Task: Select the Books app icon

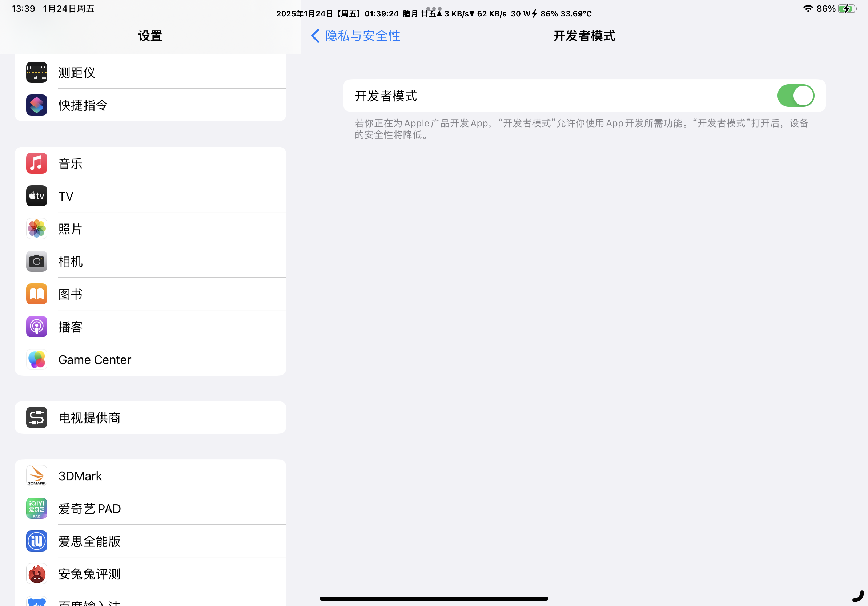Action: (x=37, y=294)
